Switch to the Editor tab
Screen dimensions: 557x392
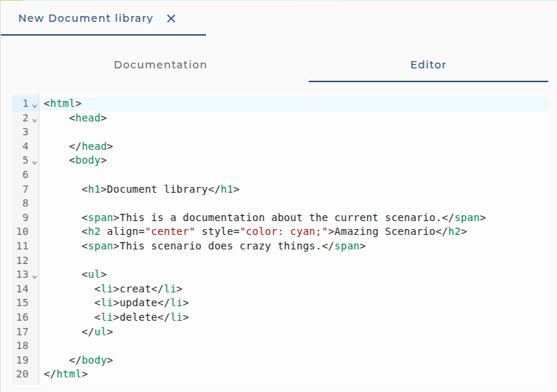point(428,65)
